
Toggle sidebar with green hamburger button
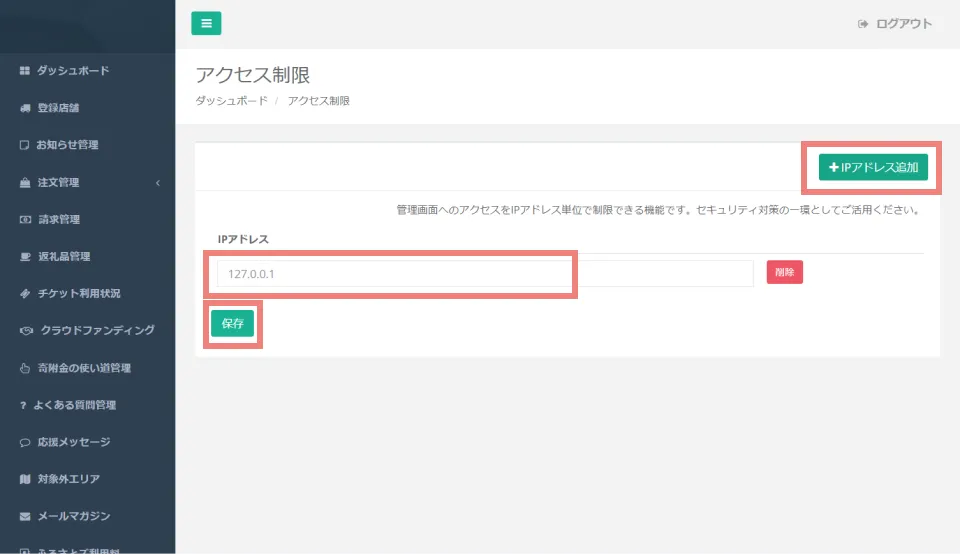(206, 24)
